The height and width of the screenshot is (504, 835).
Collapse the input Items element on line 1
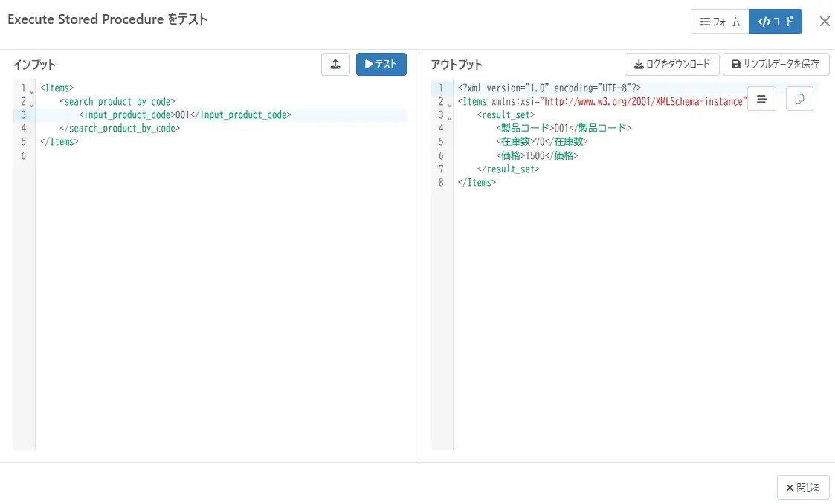pyautogui.click(x=31, y=91)
